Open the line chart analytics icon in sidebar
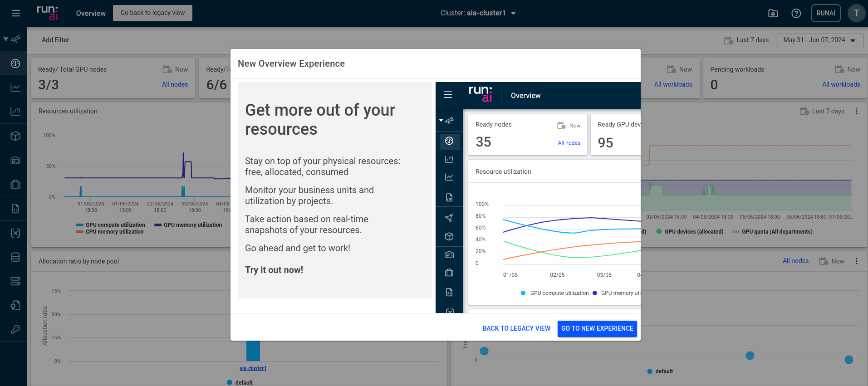Image resolution: width=868 pixels, height=386 pixels. click(15, 88)
